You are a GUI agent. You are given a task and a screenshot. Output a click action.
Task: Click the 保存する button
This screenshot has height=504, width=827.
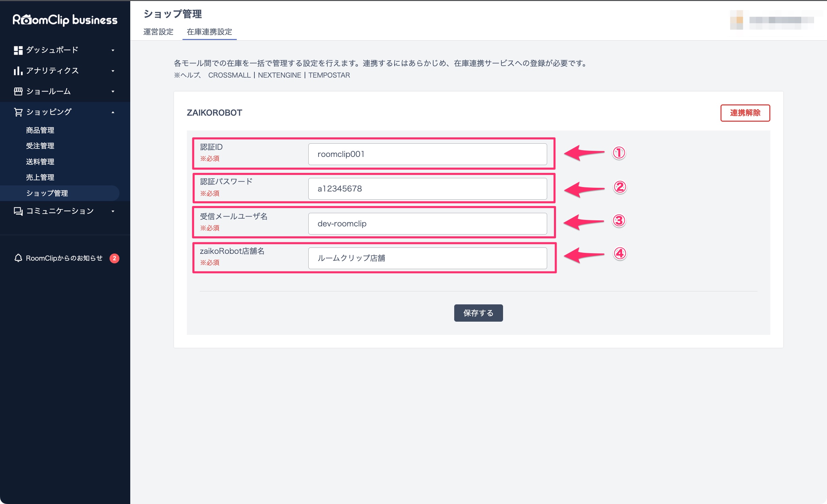478,313
